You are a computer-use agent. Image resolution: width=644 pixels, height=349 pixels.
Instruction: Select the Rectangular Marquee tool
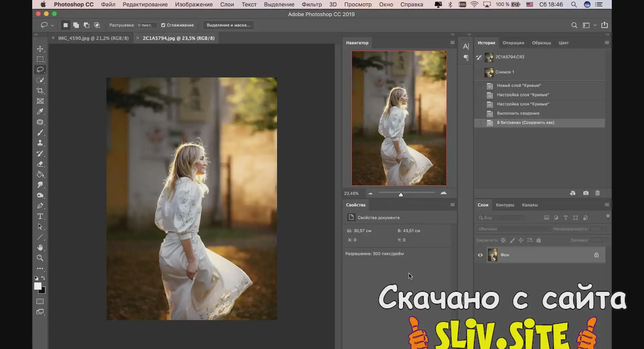pos(40,59)
